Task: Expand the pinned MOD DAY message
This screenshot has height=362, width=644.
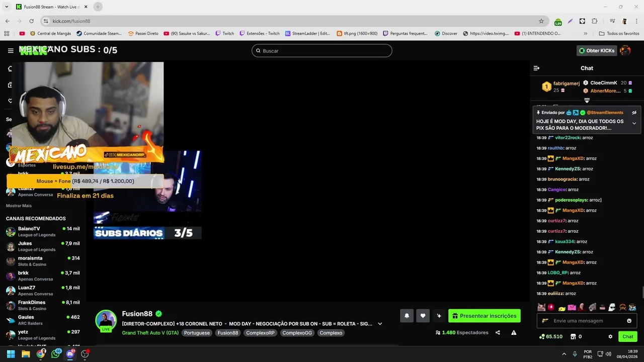Action: pyautogui.click(x=634, y=123)
